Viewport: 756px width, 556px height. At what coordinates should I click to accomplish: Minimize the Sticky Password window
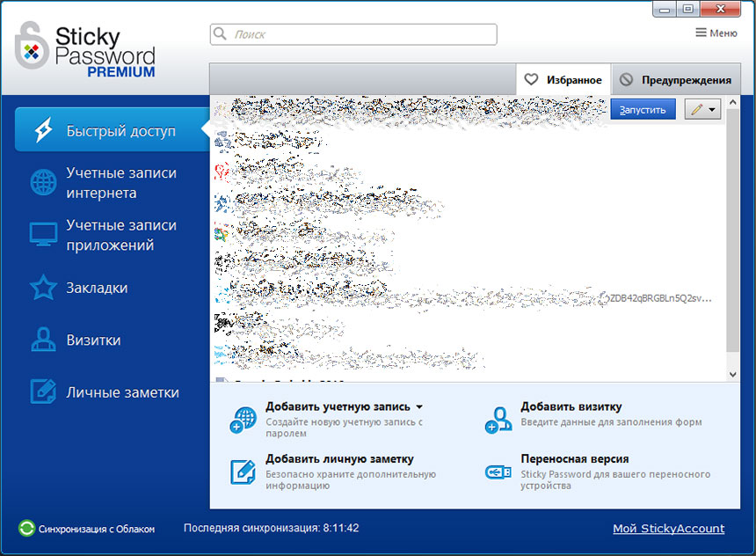665,9
